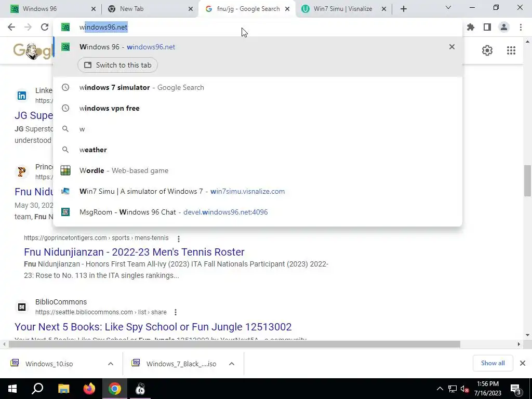Close the downloads bar
This screenshot has height=399, width=532.
tap(523, 363)
